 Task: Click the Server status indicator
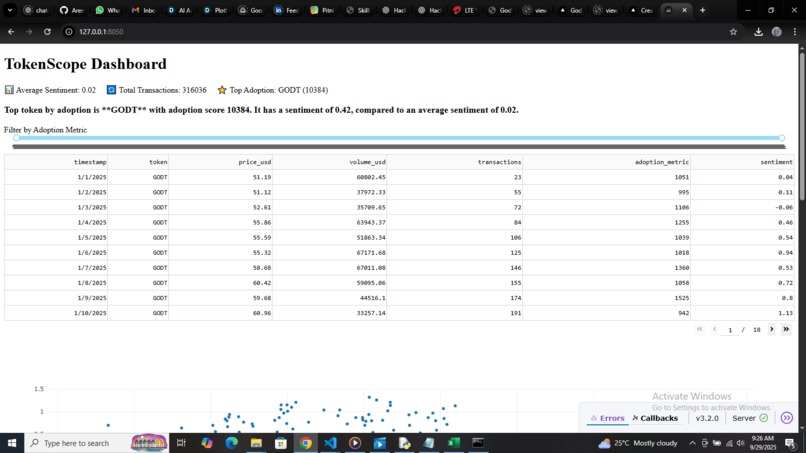750,418
